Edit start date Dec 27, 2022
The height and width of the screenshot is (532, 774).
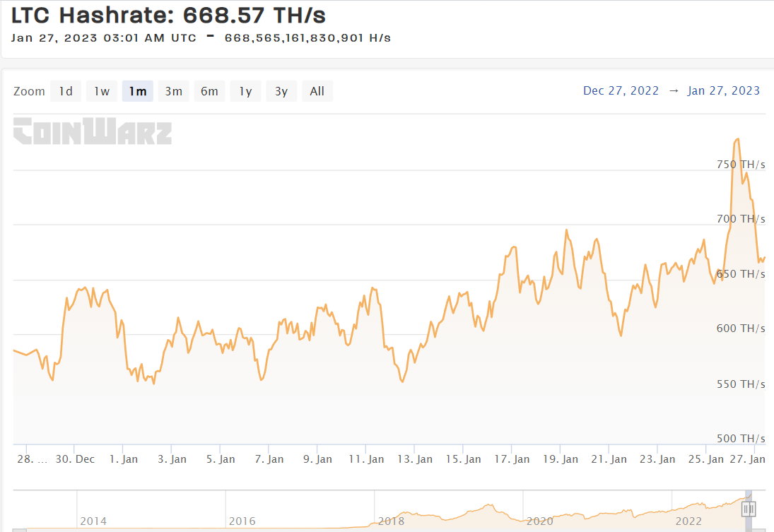[621, 91]
